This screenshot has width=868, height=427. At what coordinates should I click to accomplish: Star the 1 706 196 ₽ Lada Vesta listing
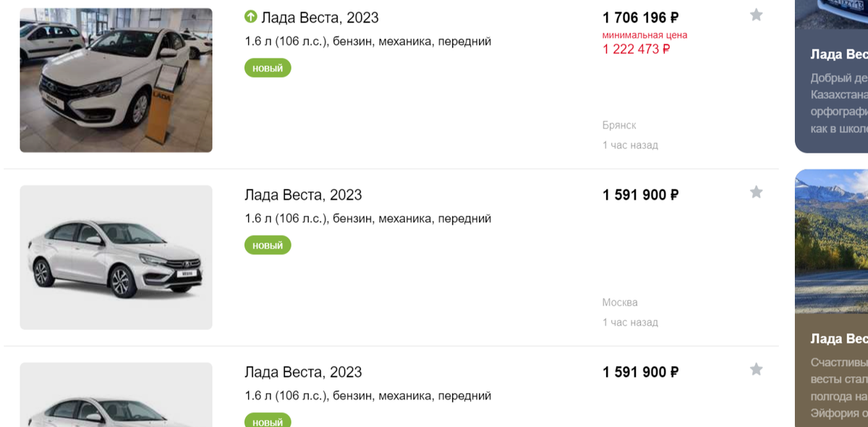point(756,15)
